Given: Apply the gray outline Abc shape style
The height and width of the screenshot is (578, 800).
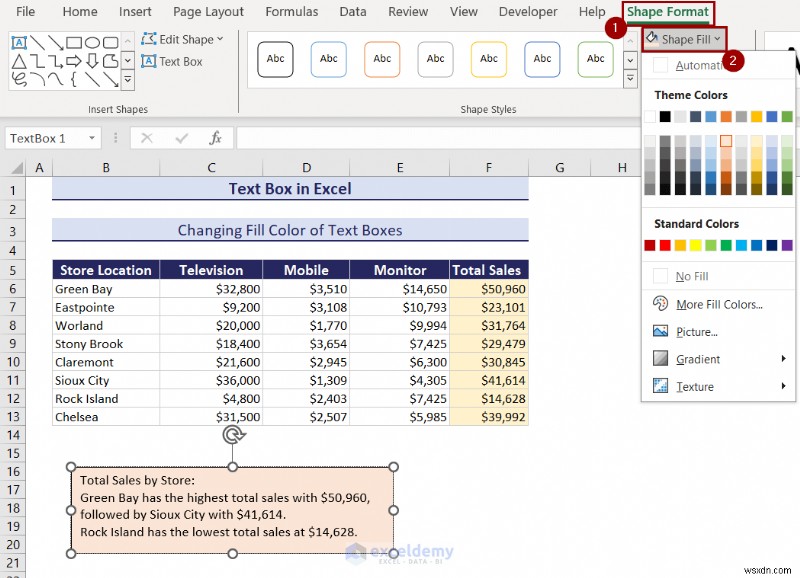Looking at the screenshot, I should pyautogui.click(x=435, y=59).
